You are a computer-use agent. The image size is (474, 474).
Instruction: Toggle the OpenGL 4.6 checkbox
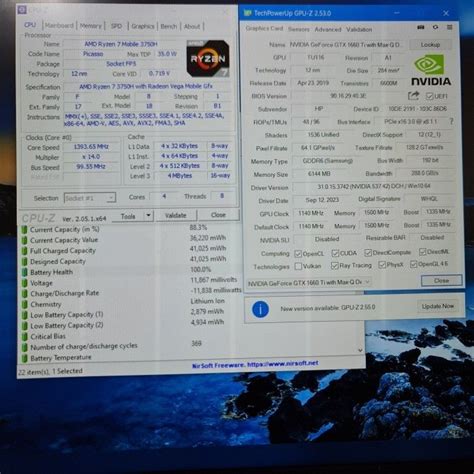tap(414, 264)
